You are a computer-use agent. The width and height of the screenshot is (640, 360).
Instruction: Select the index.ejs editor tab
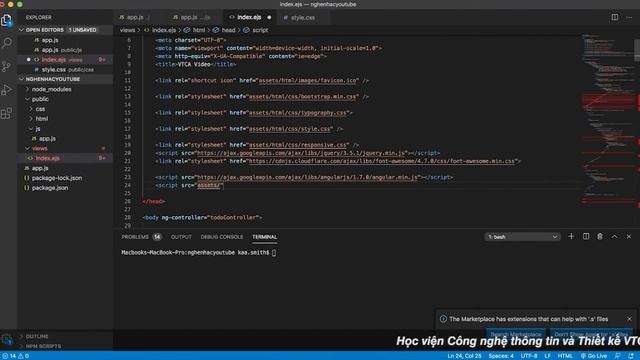click(x=249, y=17)
